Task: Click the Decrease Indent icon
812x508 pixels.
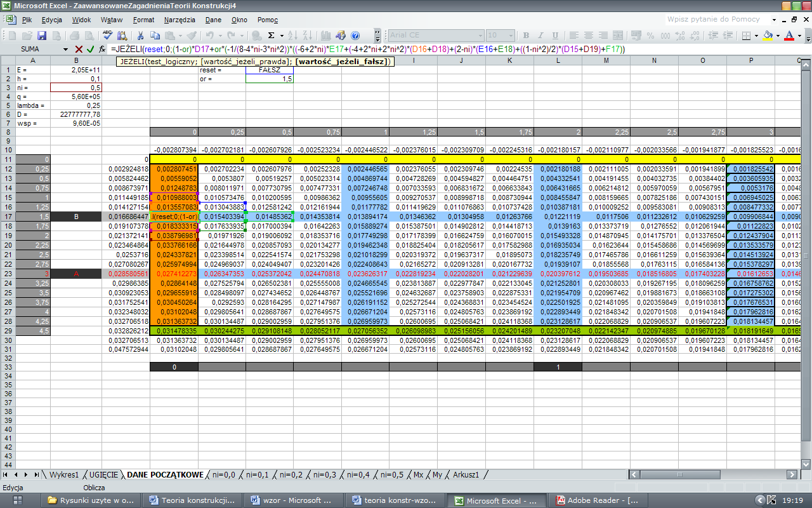Action: [713, 36]
